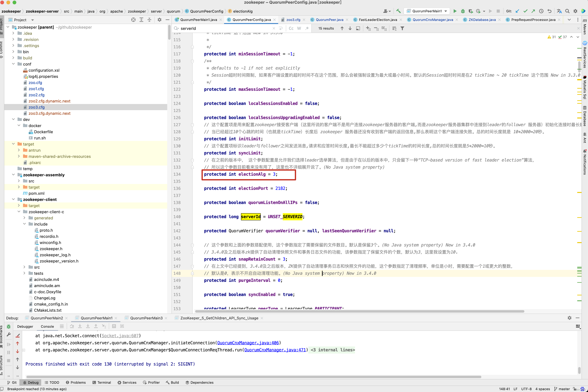Select zoo2.cfg.dynamic.next in Project tree
The image size is (588, 392).
49,101
